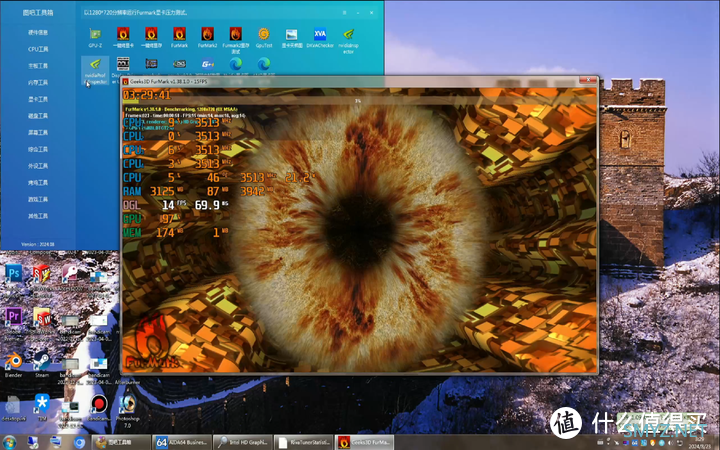Click the round blue browser icon on taskbar
This screenshot has width=720, height=450.
(79, 443)
